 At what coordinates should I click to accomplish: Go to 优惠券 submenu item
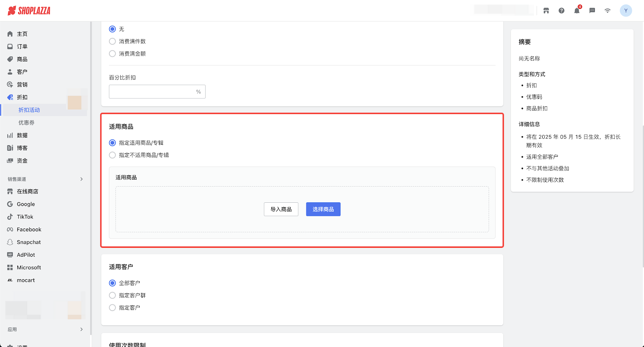tap(27, 123)
